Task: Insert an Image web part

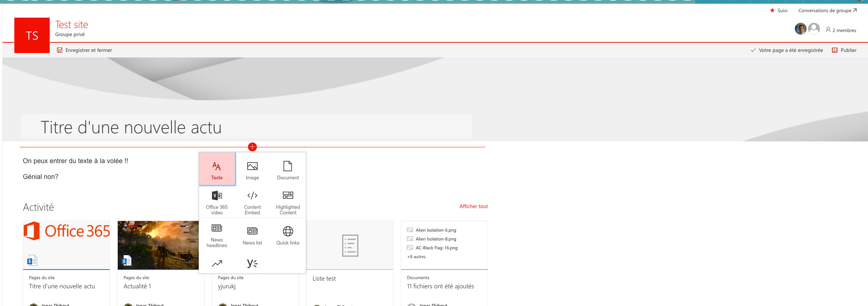Action: tap(252, 170)
